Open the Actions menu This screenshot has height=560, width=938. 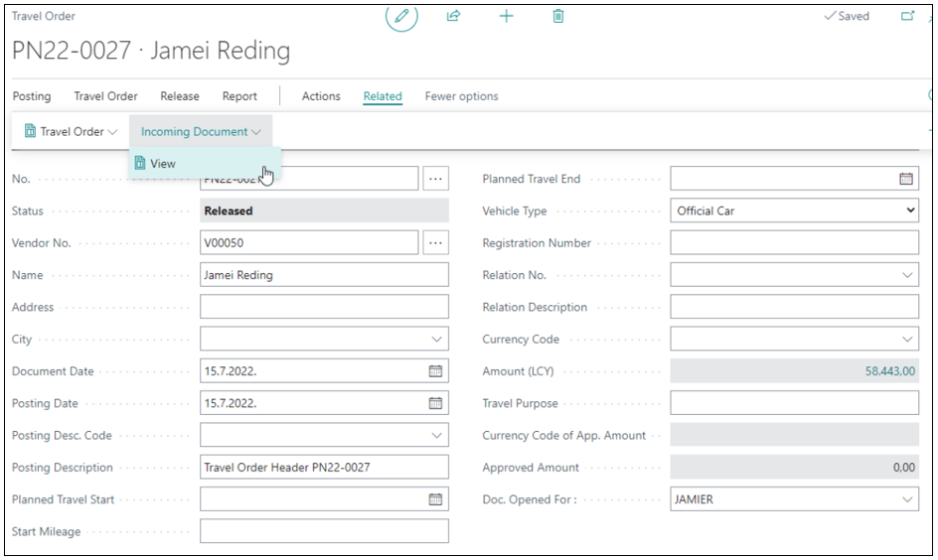(x=321, y=96)
